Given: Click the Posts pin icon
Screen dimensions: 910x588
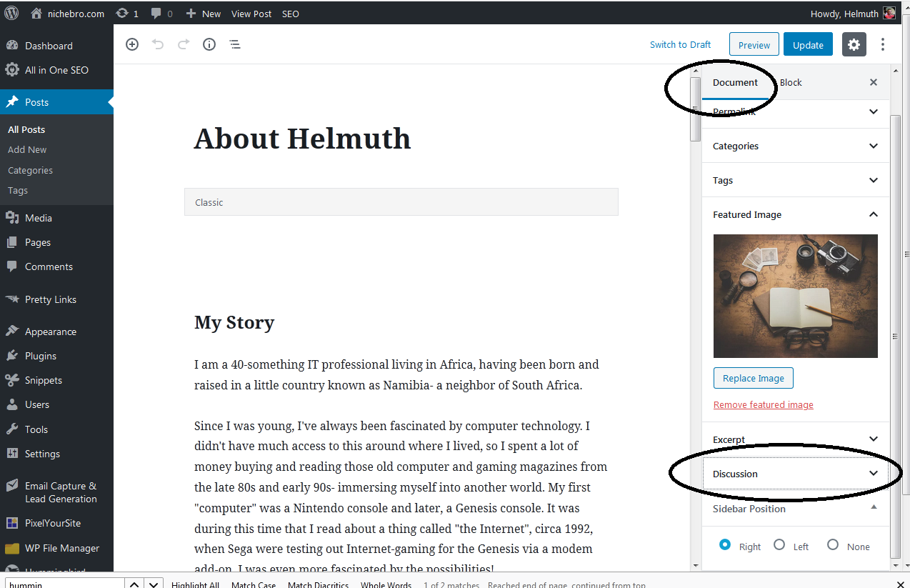Looking at the screenshot, I should tap(12, 102).
